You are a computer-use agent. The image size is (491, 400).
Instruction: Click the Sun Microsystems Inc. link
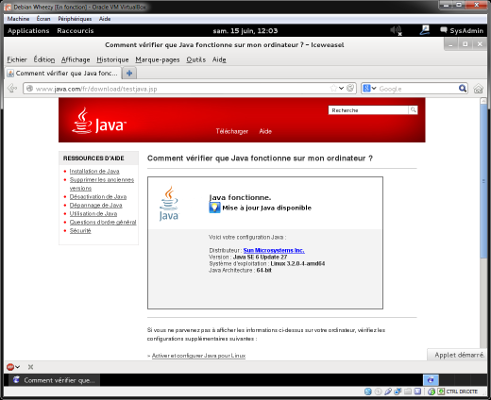pyautogui.click(x=274, y=250)
